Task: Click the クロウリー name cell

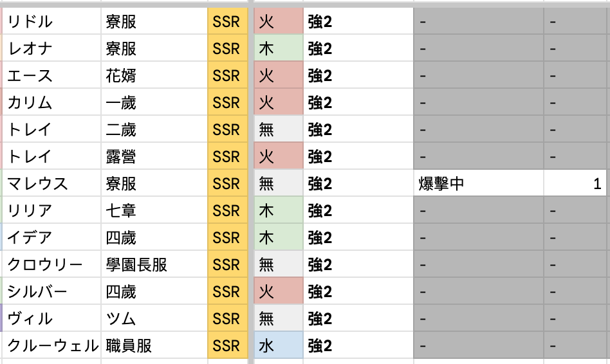Action: pos(51,264)
